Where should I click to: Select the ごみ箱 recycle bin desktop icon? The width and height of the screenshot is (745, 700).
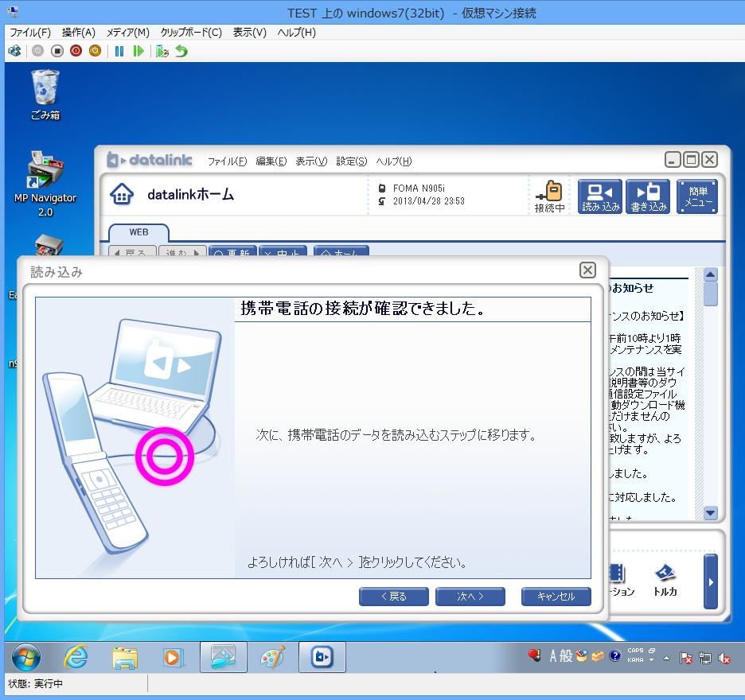[x=45, y=95]
